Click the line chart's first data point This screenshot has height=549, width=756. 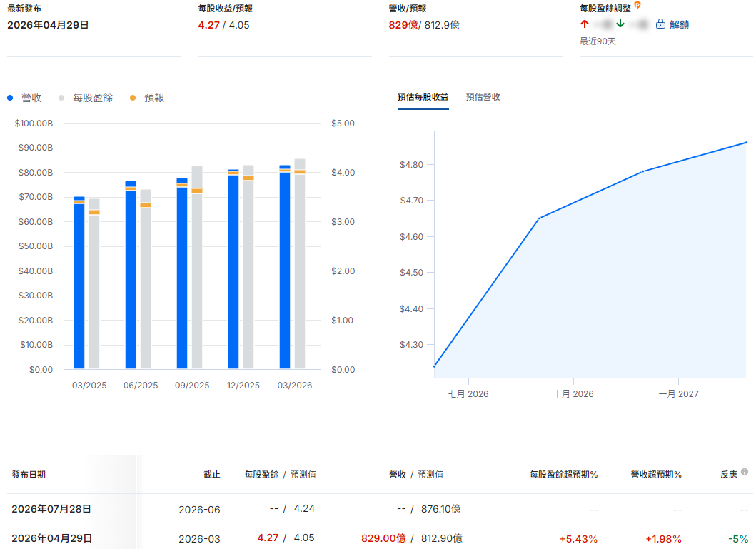point(435,366)
